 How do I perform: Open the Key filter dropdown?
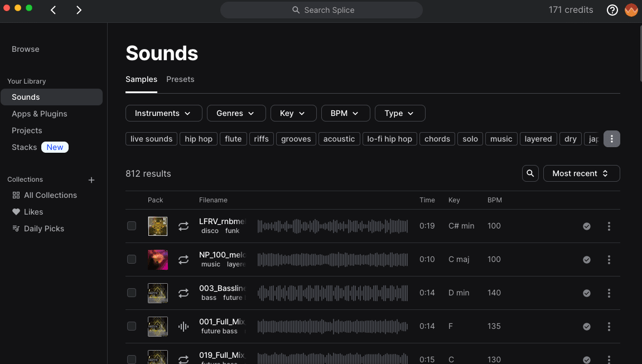click(293, 113)
